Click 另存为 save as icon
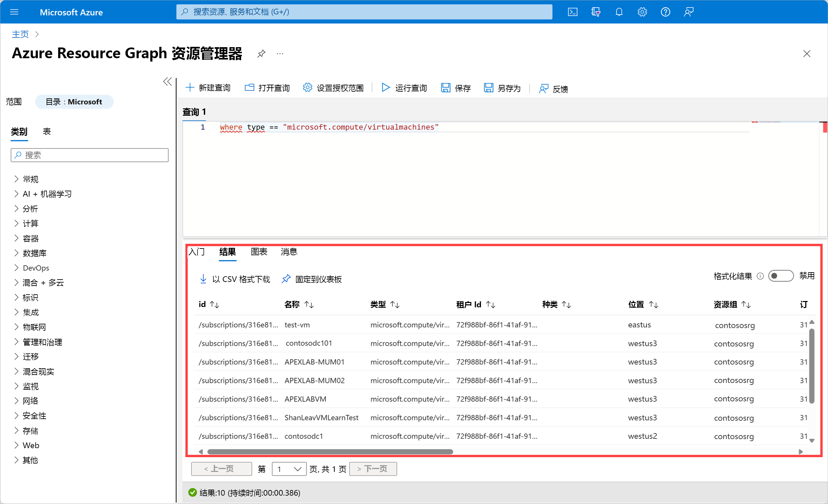 click(x=488, y=88)
